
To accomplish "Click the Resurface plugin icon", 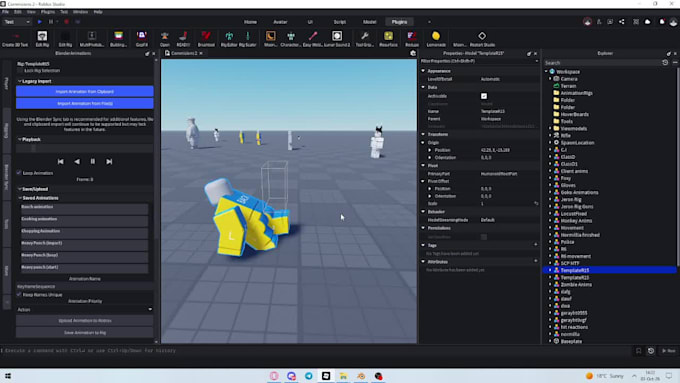I will point(388,39).
